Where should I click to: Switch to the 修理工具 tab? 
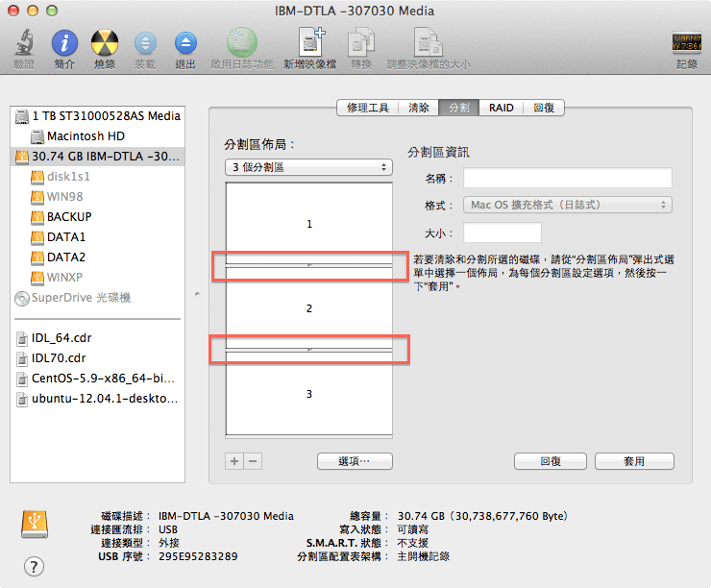click(366, 108)
